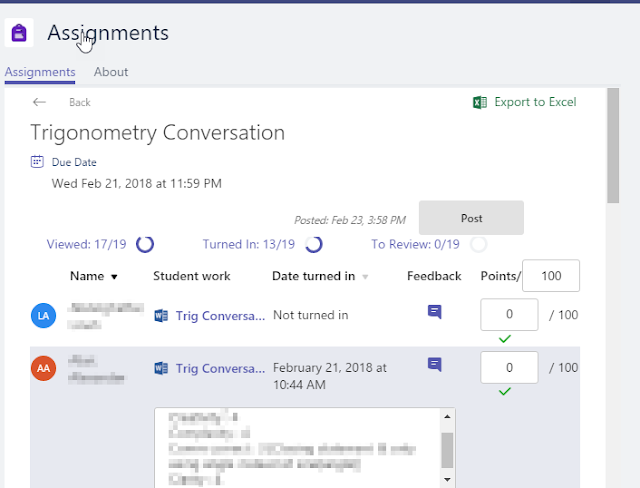Open feedback comment icon for student AA

click(434, 364)
